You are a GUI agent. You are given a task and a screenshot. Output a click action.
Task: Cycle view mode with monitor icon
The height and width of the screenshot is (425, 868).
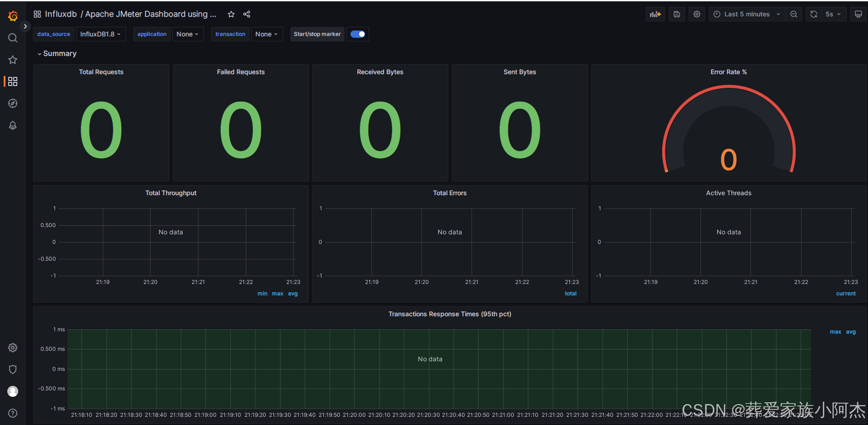858,14
